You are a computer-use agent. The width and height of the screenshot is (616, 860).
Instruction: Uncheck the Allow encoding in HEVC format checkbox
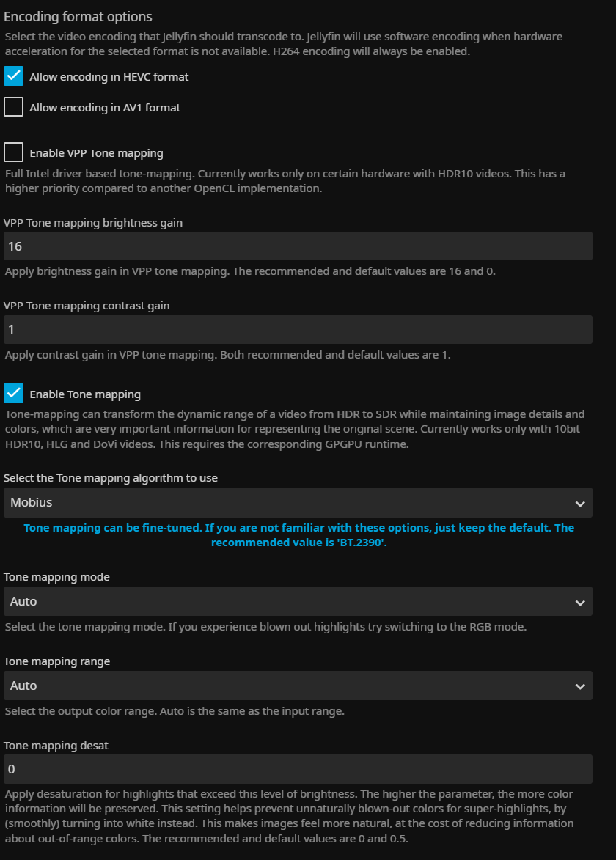14,76
